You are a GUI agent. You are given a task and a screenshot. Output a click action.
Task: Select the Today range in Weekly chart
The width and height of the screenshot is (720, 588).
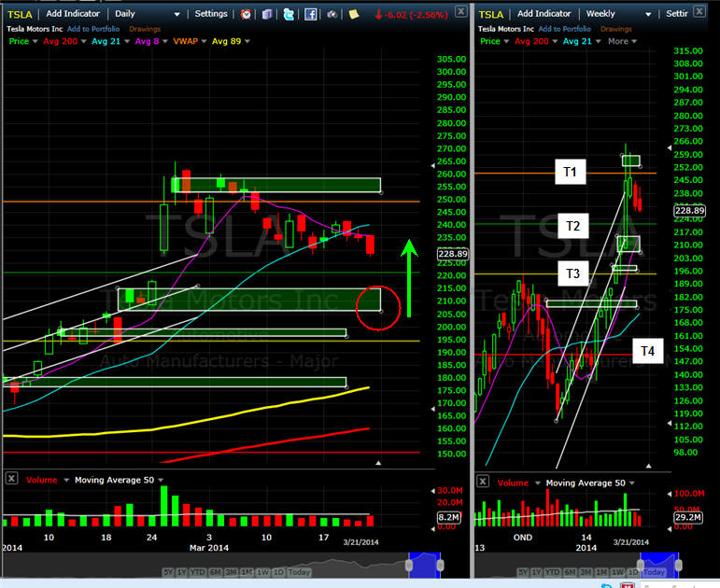(x=654, y=572)
